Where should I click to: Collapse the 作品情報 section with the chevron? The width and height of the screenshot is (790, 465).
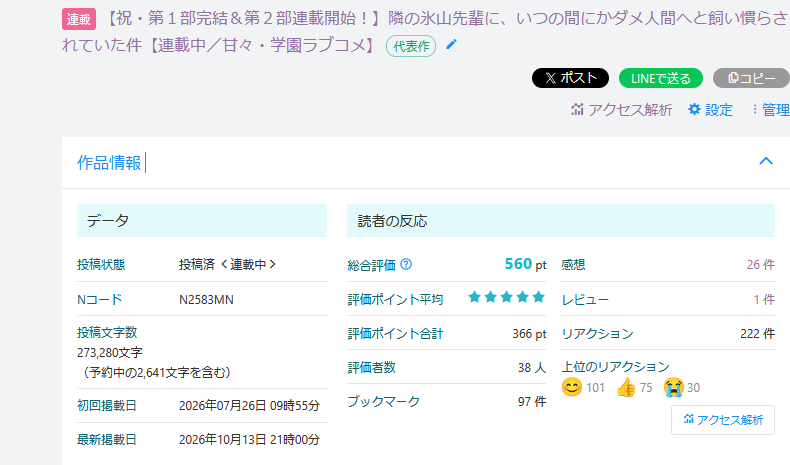(766, 161)
